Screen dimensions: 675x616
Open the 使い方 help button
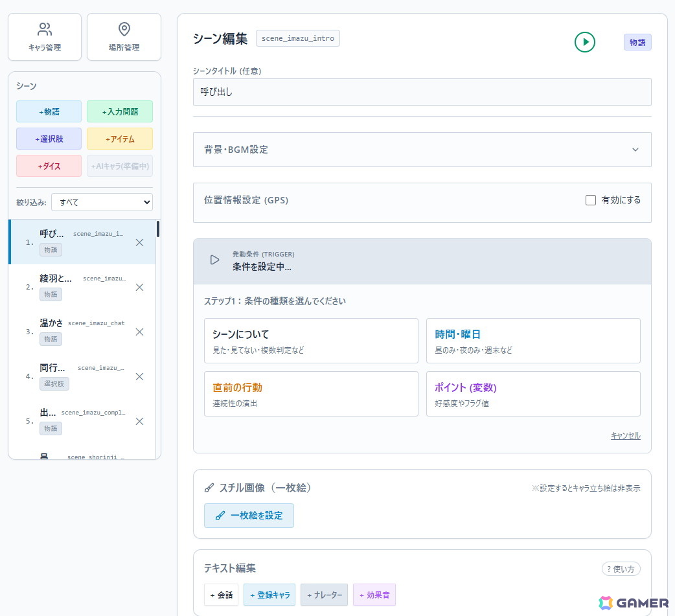pyautogui.click(x=621, y=569)
